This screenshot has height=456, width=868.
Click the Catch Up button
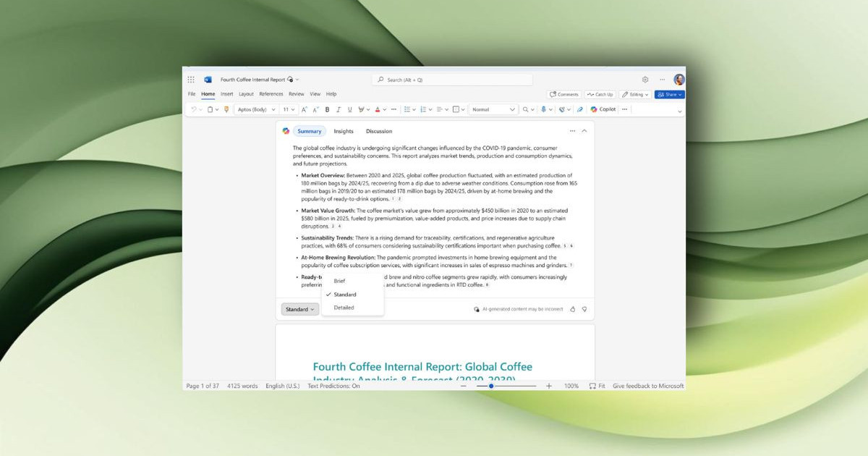coord(600,94)
